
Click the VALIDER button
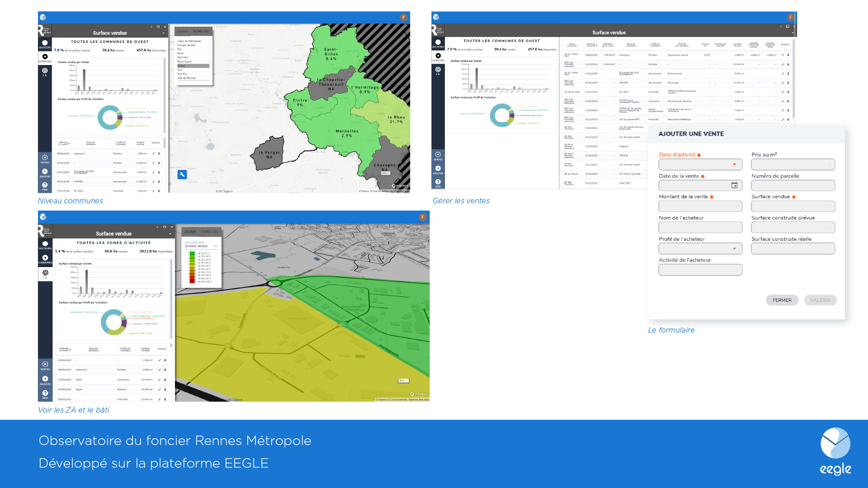pyautogui.click(x=820, y=300)
